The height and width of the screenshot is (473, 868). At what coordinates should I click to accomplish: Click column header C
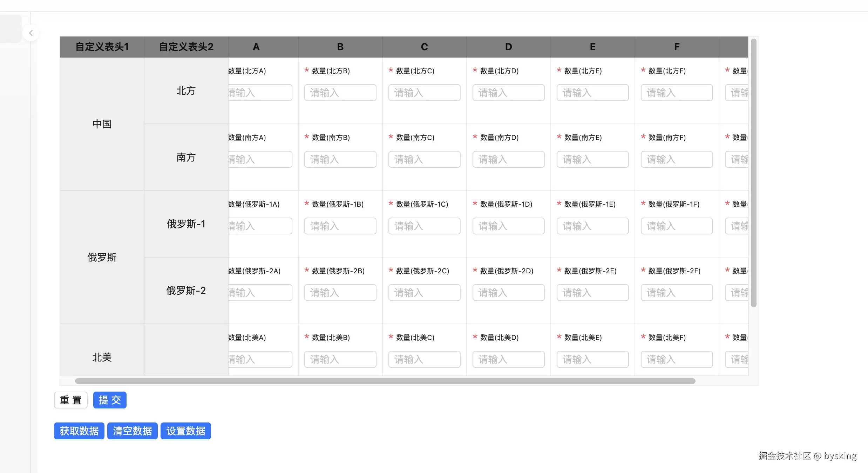click(424, 47)
